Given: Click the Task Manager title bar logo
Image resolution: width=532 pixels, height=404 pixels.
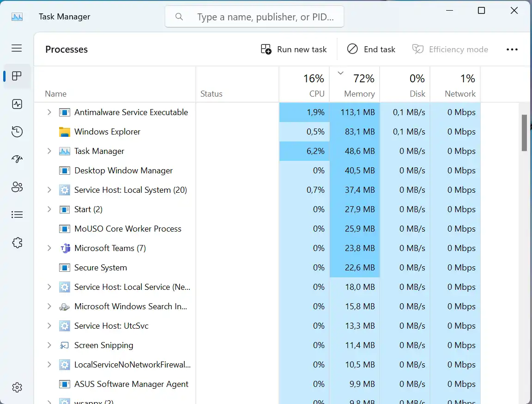Looking at the screenshot, I should pos(17,17).
